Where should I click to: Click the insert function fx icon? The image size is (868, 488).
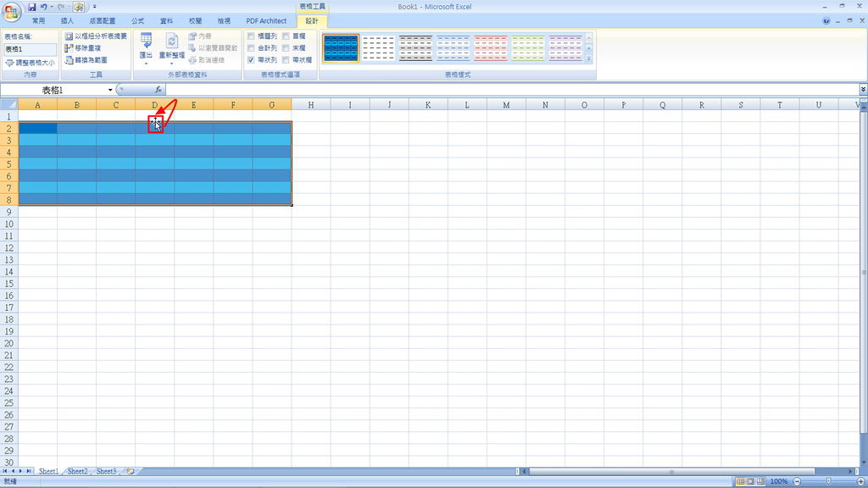159,90
